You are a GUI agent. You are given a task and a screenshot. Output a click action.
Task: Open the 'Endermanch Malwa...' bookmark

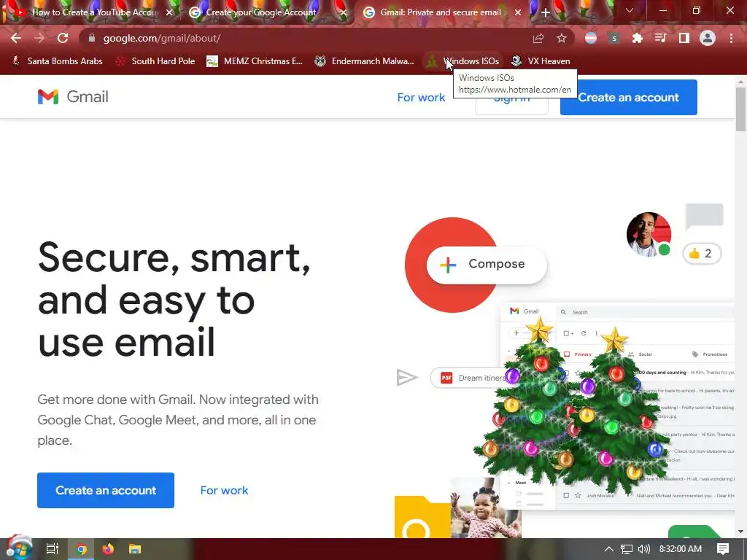[x=364, y=61]
